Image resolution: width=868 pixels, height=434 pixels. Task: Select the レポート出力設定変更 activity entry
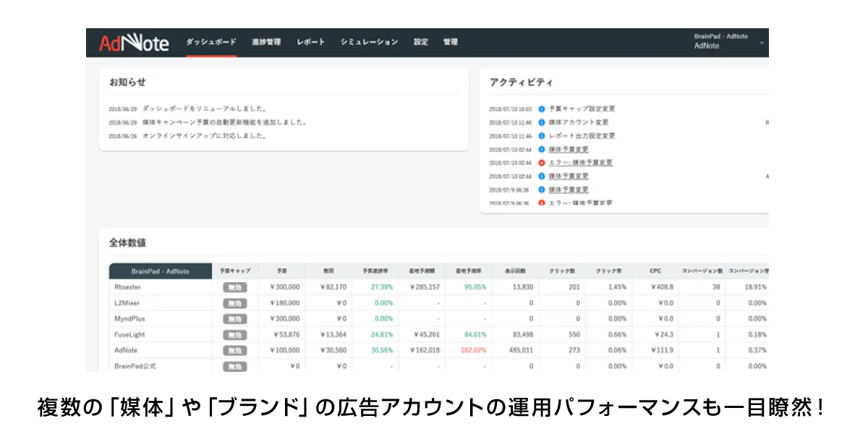coord(582,135)
